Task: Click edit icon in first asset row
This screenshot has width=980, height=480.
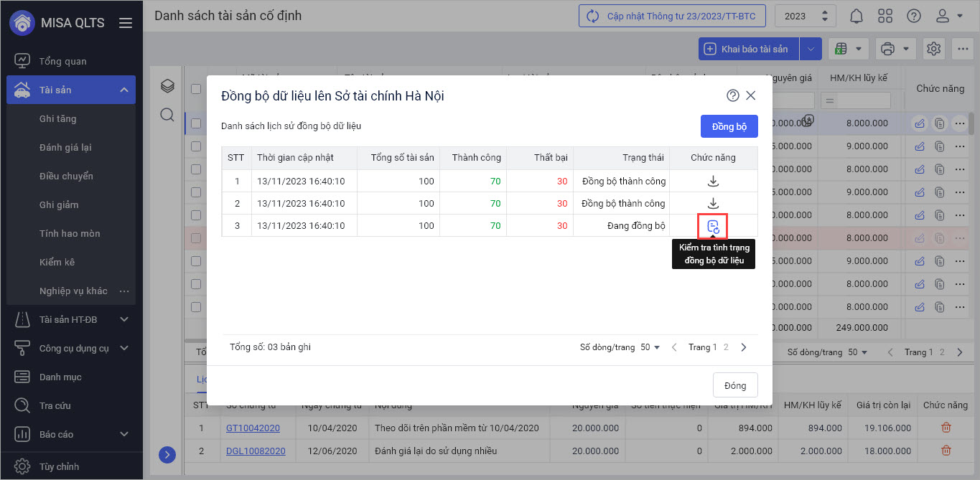Action: 920,123
